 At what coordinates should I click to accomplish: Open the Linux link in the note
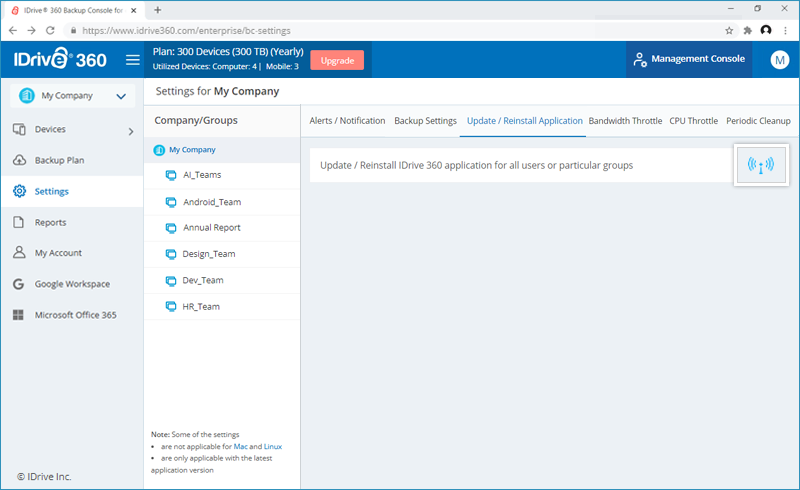272,447
